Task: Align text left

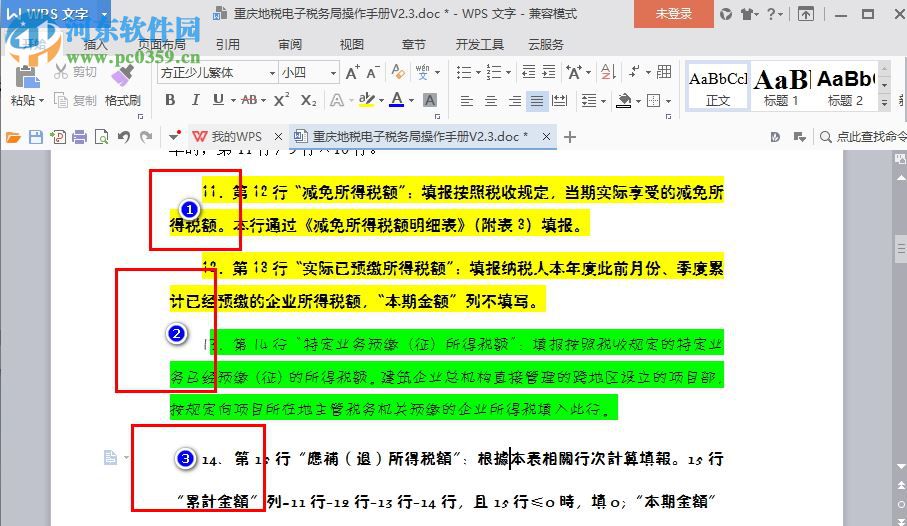Action: (x=466, y=101)
